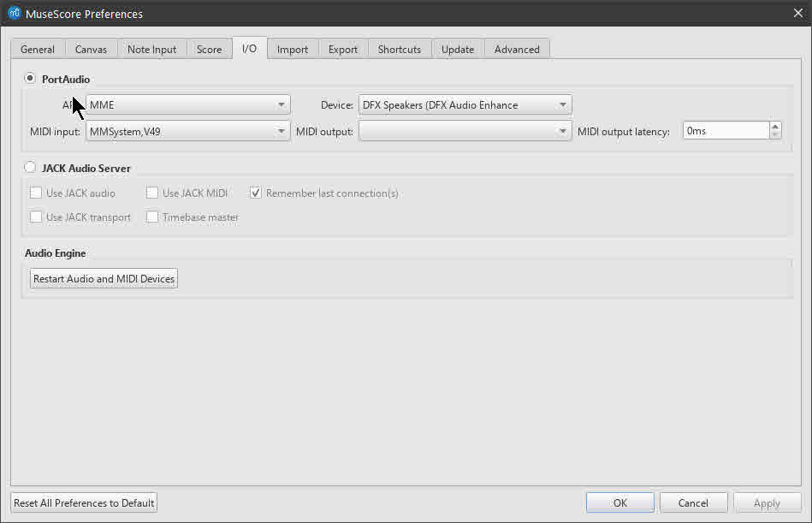This screenshot has height=523, width=812.
Task: Select the I/O tab
Action: [250, 48]
